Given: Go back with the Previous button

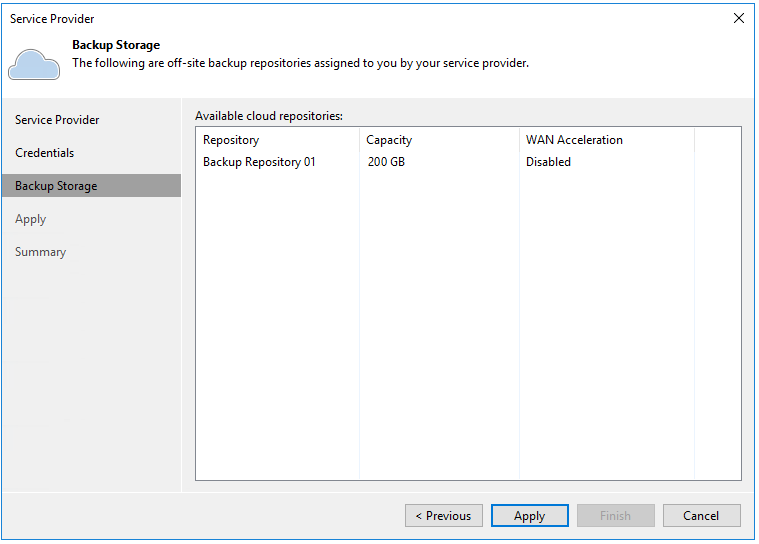Looking at the screenshot, I should [x=444, y=516].
